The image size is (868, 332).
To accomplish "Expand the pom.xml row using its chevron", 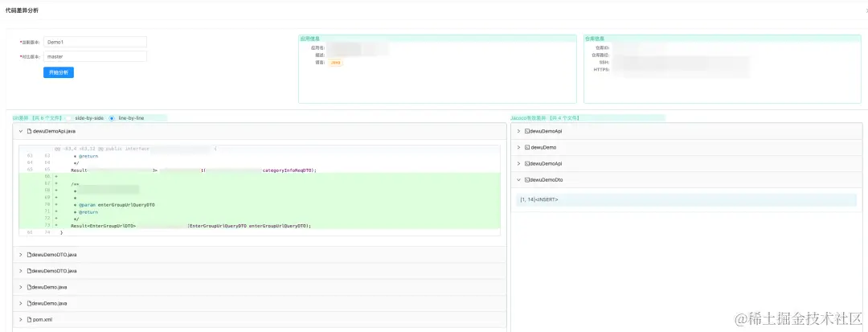I will (x=20, y=320).
